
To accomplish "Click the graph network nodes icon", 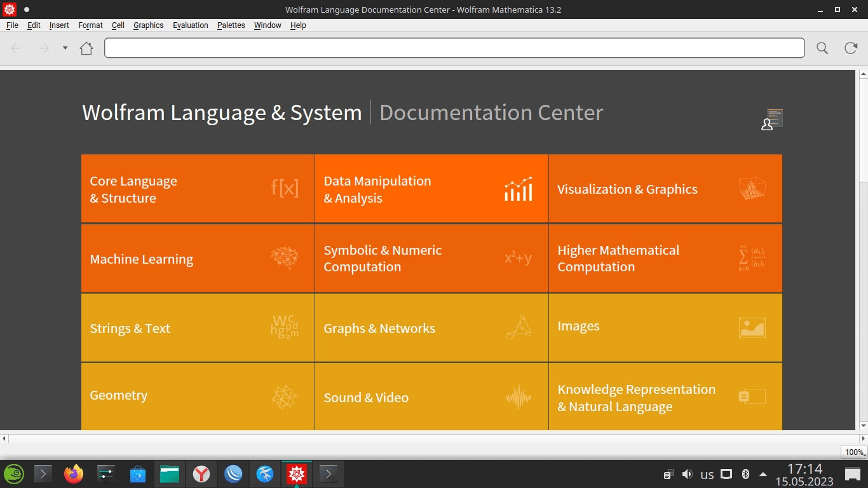I will pos(519,327).
